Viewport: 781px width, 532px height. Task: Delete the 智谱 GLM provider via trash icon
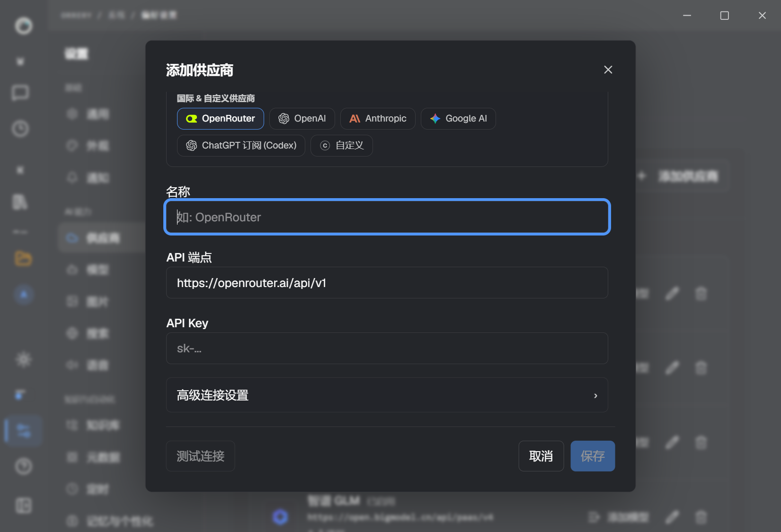coord(701,517)
